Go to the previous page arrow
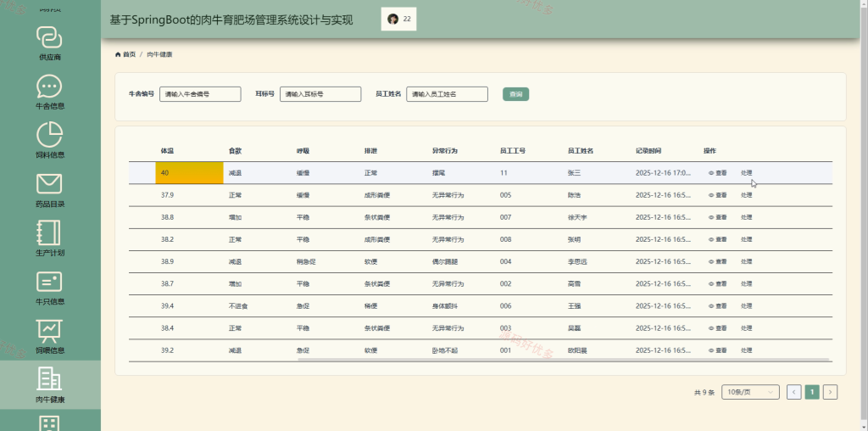 pyautogui.click(x=793, y=392)
